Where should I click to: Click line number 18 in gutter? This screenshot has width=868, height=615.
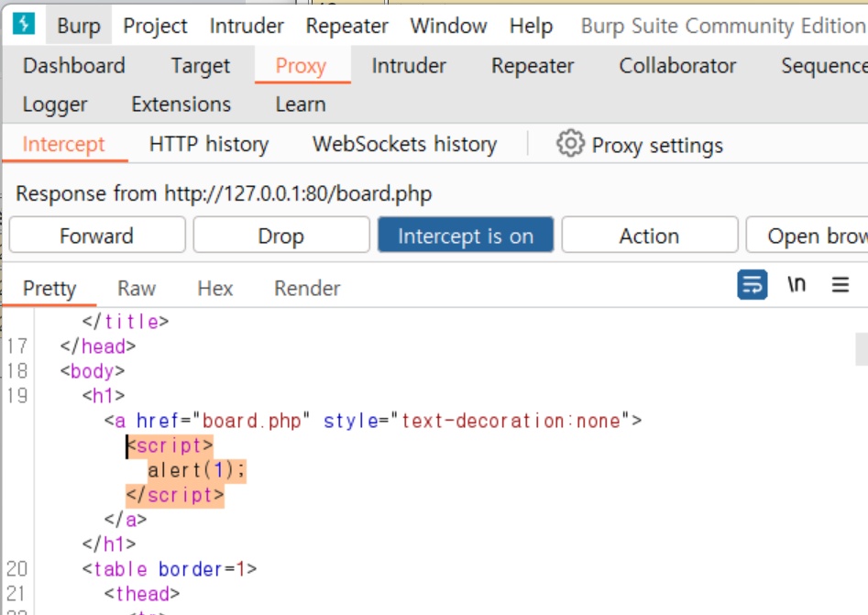[x=17, y=371]
